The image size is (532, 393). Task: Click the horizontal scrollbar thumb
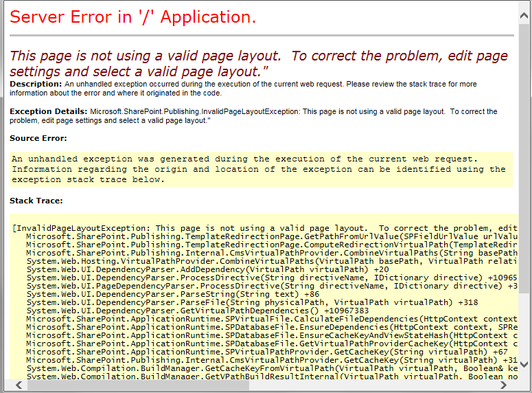(x=139, y=385)
